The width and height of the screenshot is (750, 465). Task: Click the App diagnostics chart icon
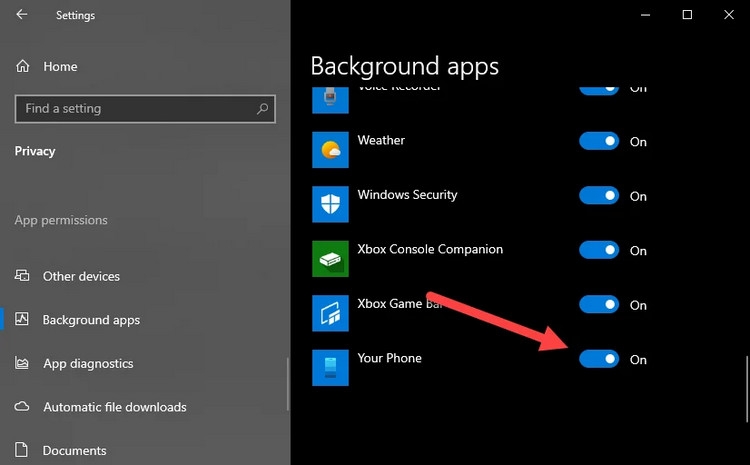[x=22, y=363]
